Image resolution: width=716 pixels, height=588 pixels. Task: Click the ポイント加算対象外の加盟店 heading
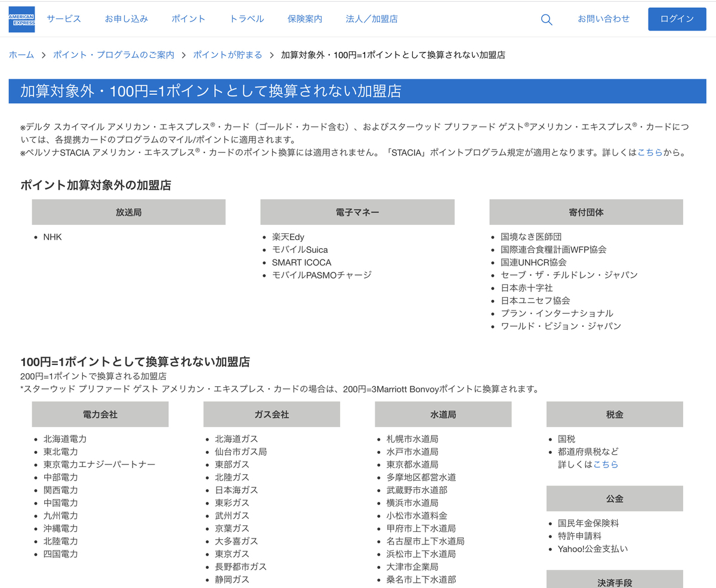[95, 185]
